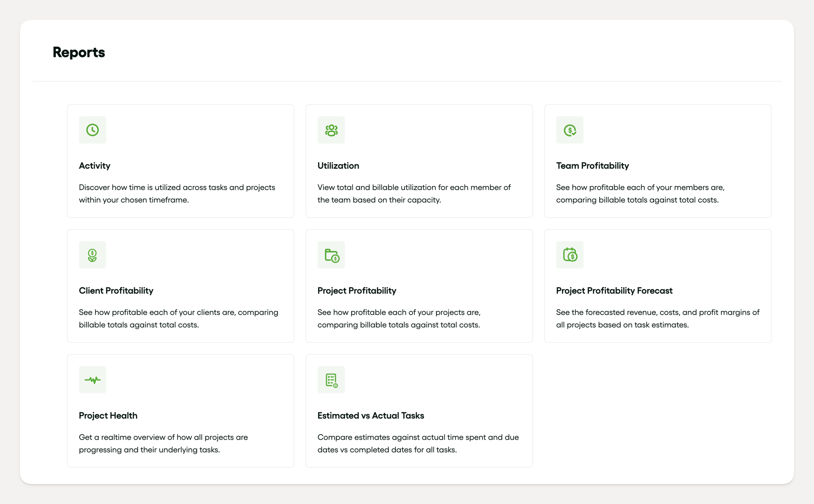Screen dimensions: 814x504
Task: Click the Utilization card description text
Action: pos(413,193)
